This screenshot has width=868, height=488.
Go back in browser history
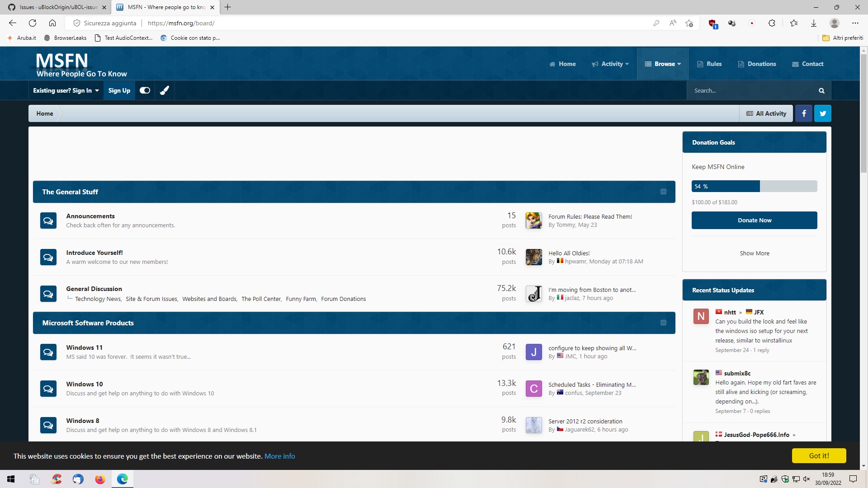pyautogui.click(x=13, y=23)
